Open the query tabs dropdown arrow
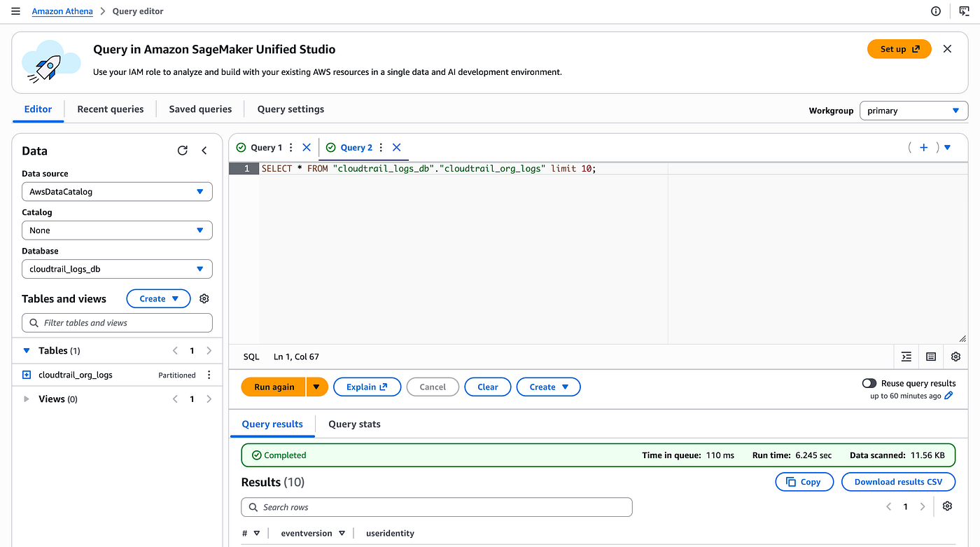This screenshot has height=547, width=980. click(x=947, y=147)
